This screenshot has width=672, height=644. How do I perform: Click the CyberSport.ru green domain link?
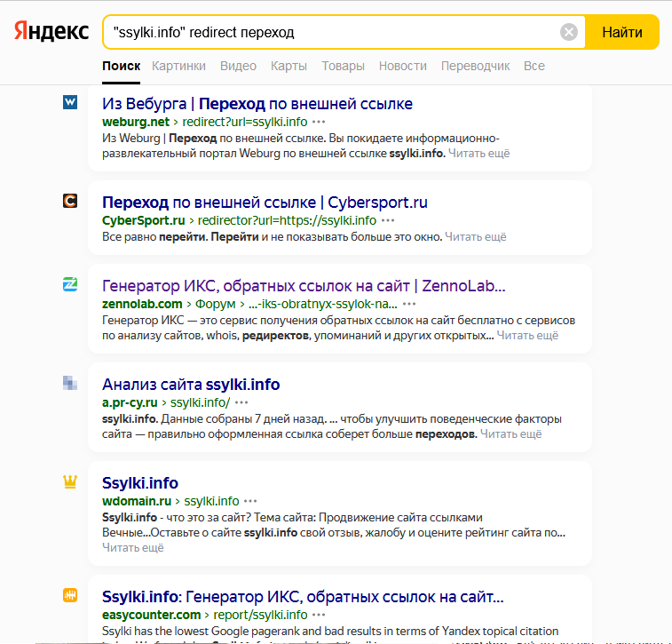144,221
